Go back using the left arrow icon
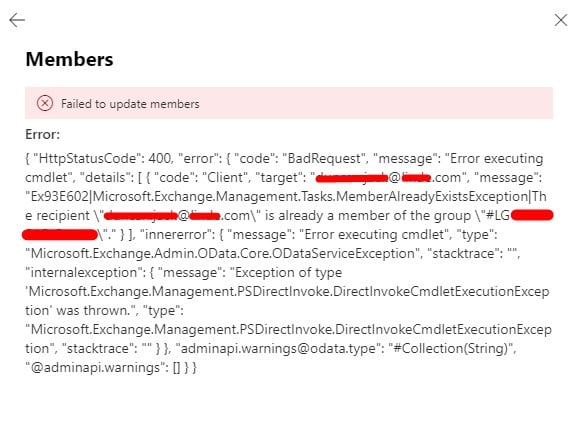This screenshot has height=439, width=571. pyautogui.click(x=17, y=20)
